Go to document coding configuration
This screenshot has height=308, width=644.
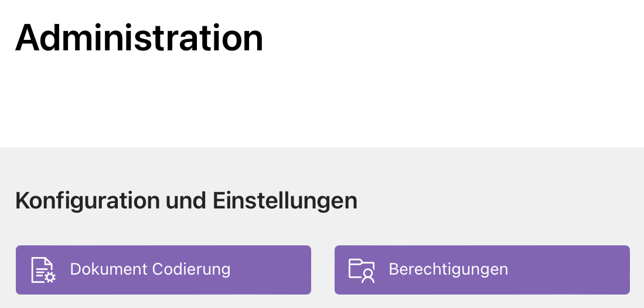163,270
